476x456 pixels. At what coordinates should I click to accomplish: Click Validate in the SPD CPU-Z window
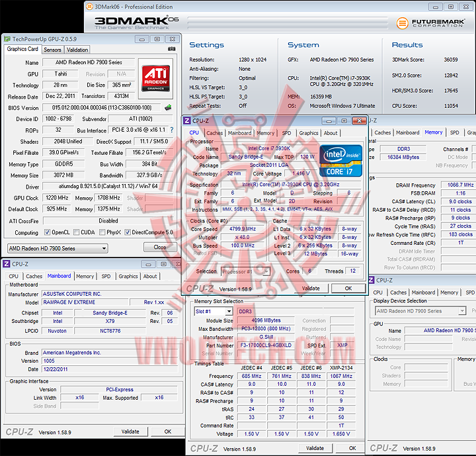315,448
